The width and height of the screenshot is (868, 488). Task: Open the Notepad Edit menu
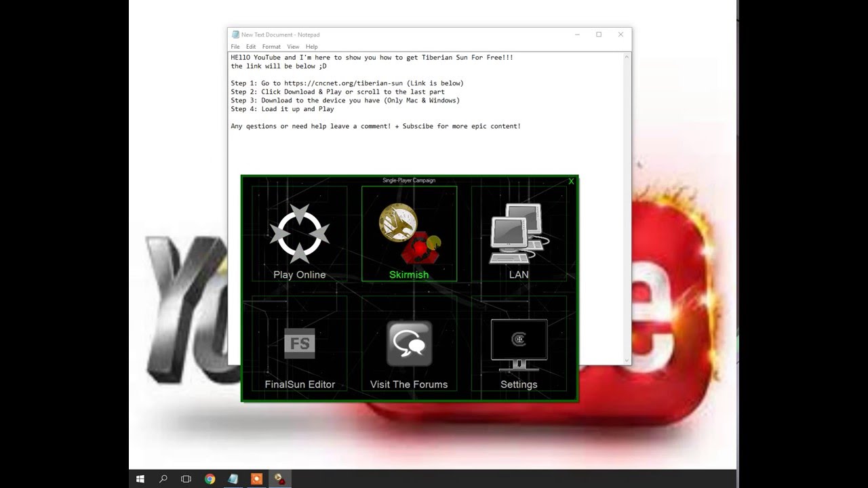[251, 47]
